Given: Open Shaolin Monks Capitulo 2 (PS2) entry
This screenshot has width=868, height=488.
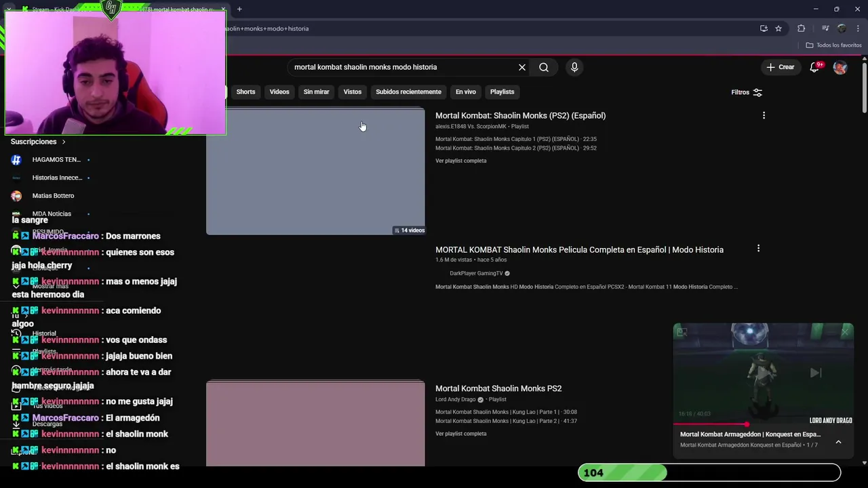Looking at the screenshot, I should [x=516, y=148].
